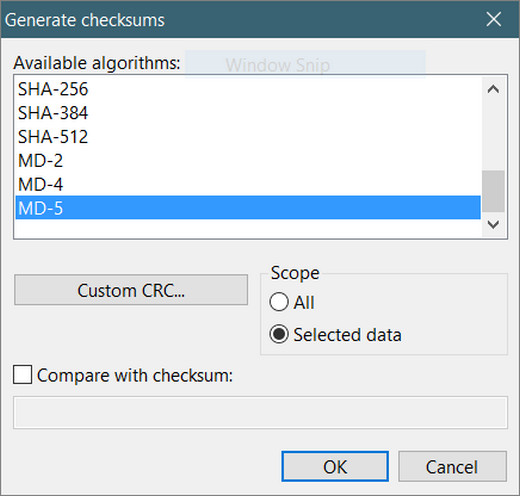
Task: Select the SHA-384 algorithm
Action: tap(248, 113)
